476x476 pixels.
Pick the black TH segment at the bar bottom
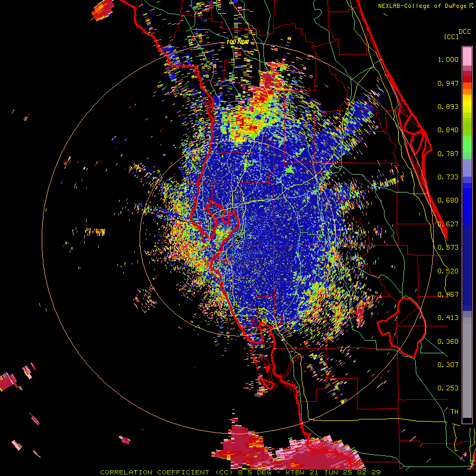[467, 421]
